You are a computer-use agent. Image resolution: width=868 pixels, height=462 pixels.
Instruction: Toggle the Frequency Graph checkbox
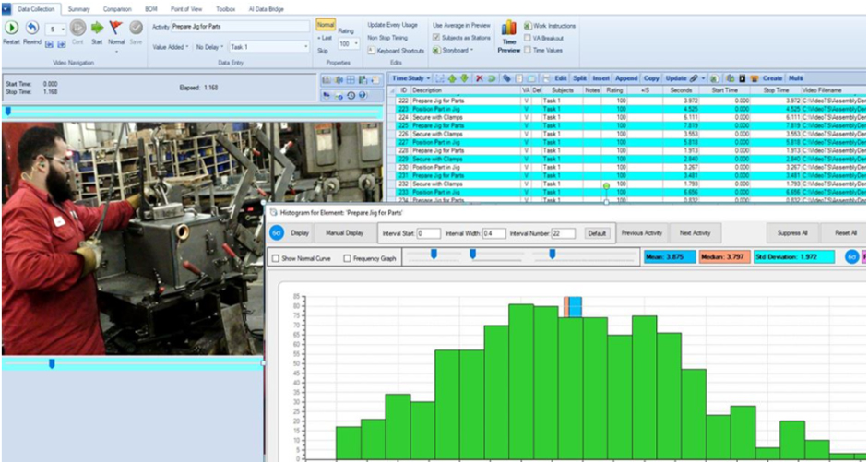[347, 258]
